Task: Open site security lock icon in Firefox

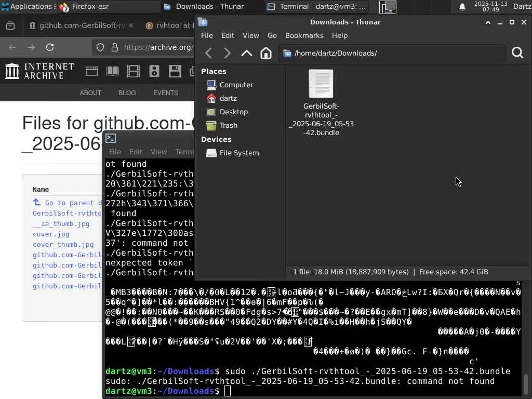Action: pos(115,47)
